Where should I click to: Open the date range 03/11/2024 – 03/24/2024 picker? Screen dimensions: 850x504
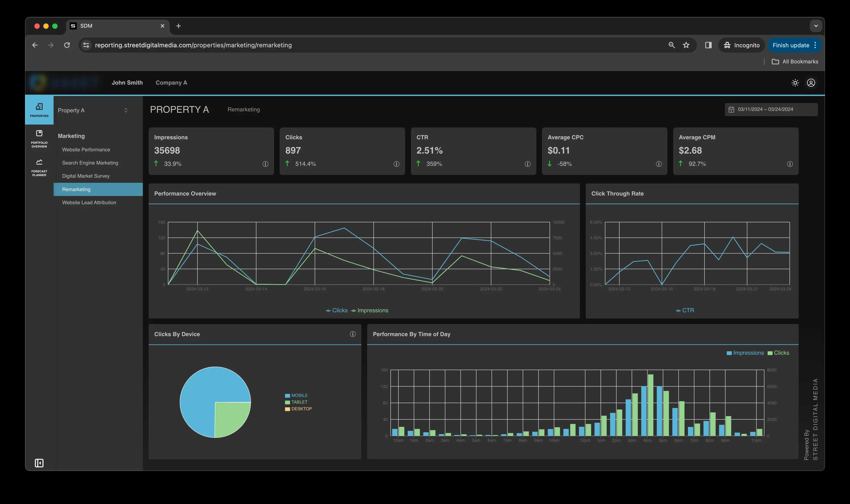click(771, 109)
